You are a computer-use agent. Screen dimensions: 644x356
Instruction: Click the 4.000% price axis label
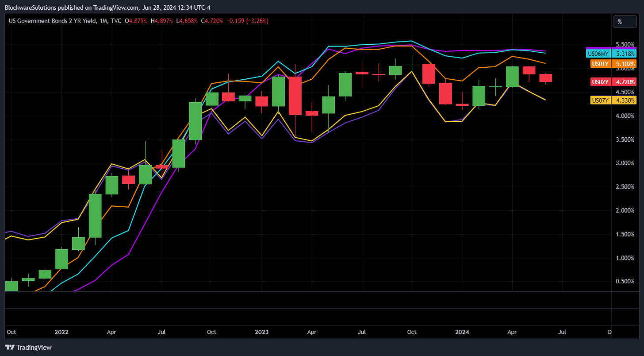pos(625,116)
